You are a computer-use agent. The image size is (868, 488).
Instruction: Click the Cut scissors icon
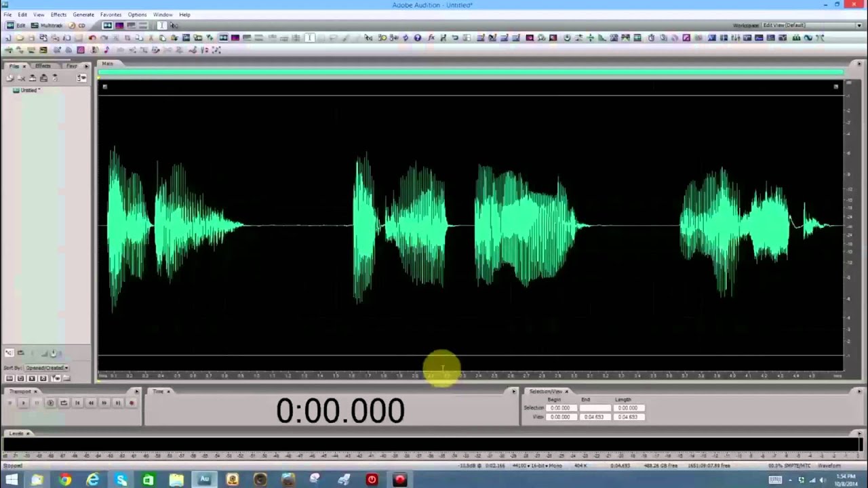(151, 37)
